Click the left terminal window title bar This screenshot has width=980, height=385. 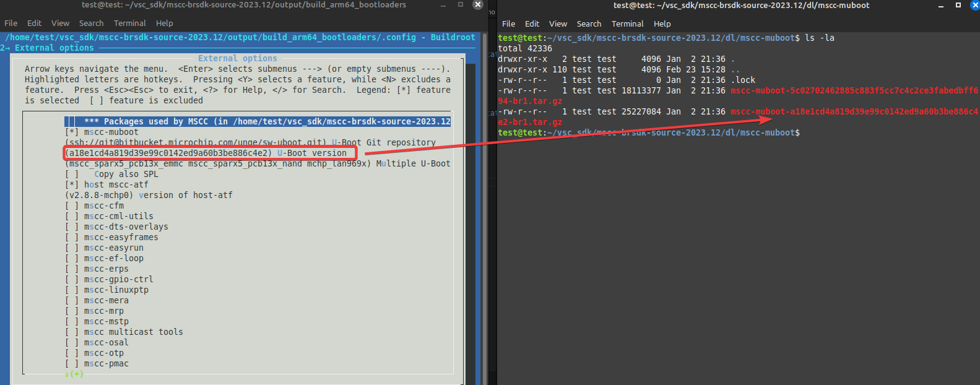pyautogui.click(x=244, y=5)
